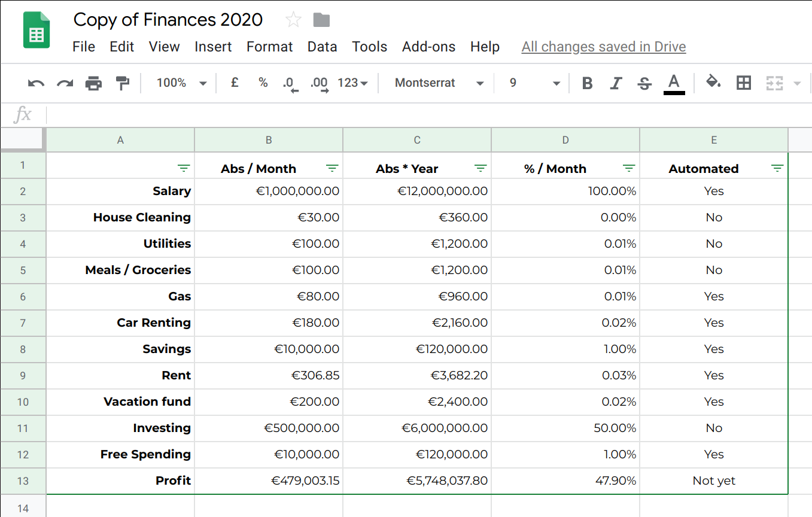Click the redo arrow icon
The image size is (812, 517).
click(x=65, y=83)
